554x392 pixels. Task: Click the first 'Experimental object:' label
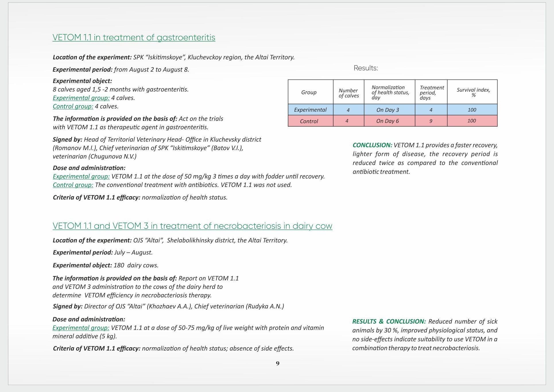pyautogui.click(x=82, y=81)
